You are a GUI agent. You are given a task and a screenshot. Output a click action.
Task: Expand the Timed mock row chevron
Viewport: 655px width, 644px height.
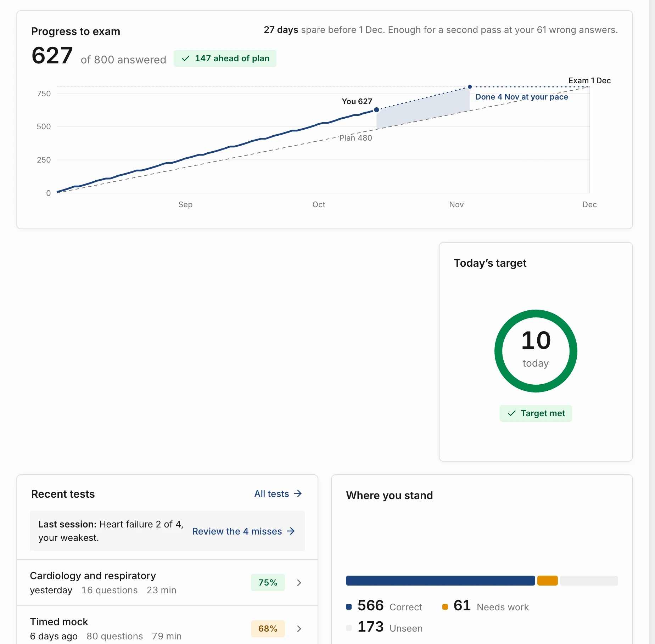pyautogui.click(x=299, y=629)
